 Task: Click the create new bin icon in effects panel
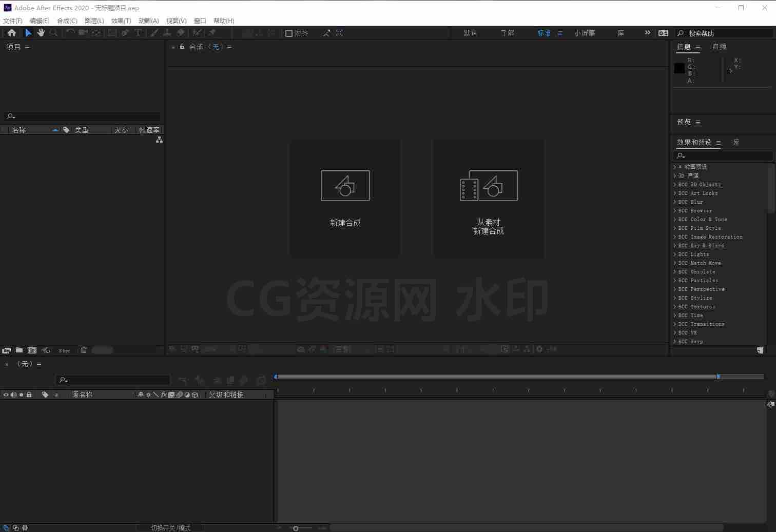click(x=760, y=350)
